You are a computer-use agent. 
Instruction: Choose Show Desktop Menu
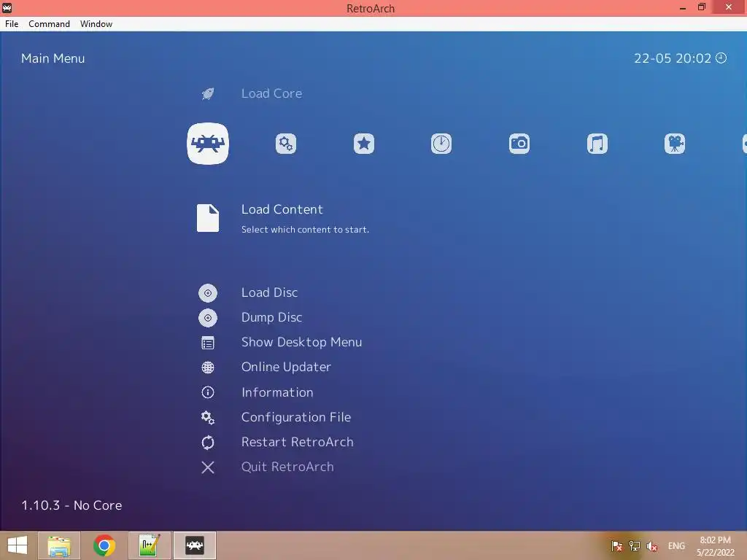pos(301,342)
